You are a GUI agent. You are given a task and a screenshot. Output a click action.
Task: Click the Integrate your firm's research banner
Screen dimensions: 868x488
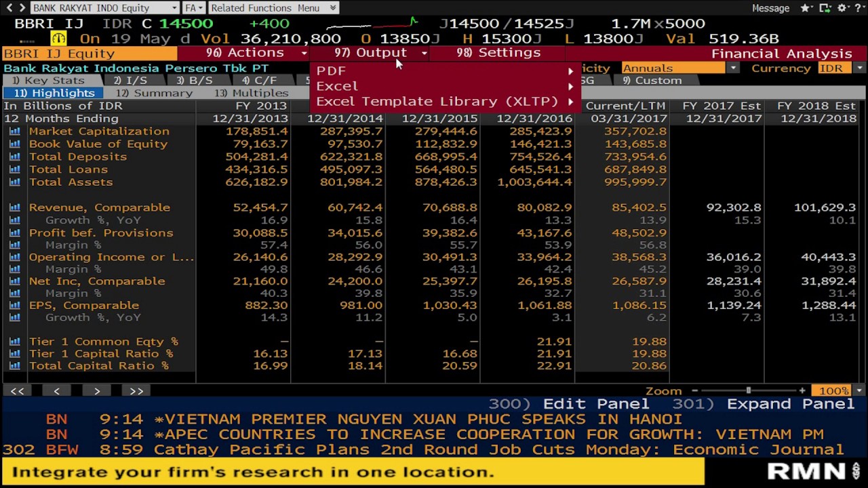pyautogui.click(x=353, y=472)
